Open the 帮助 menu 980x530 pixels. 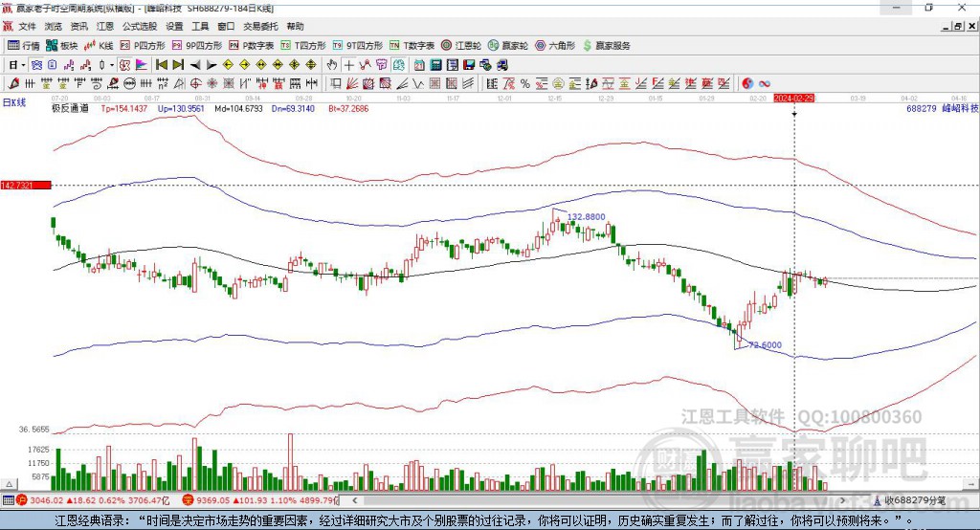(295, 26)
